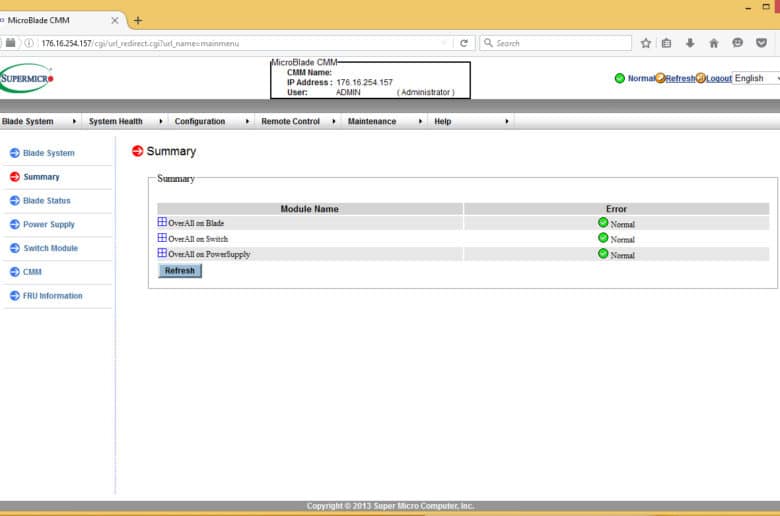
Task: Click the Module Name column header
Action: point(309,209)
